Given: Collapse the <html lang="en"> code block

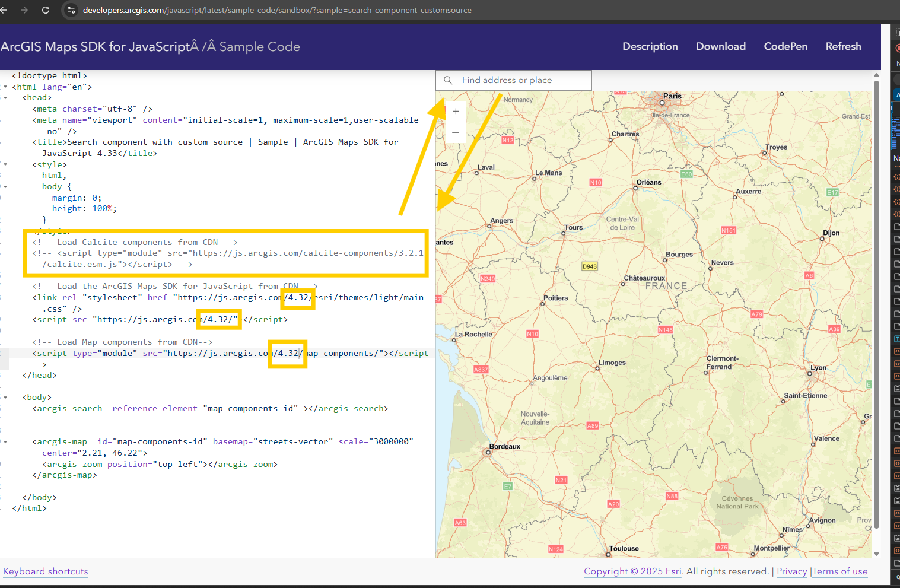Looking at the screenshot, I should (5, 87).
